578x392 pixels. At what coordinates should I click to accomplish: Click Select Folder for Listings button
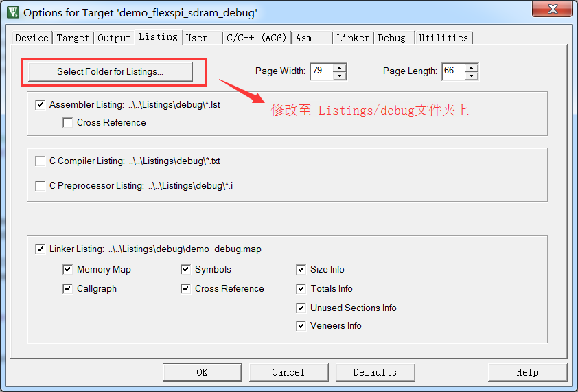(111, 71)
